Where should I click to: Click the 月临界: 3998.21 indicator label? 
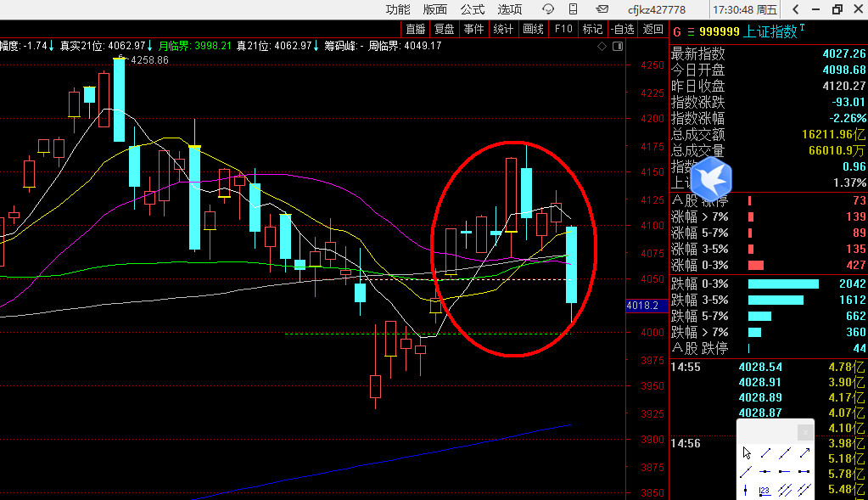(195, 46)
